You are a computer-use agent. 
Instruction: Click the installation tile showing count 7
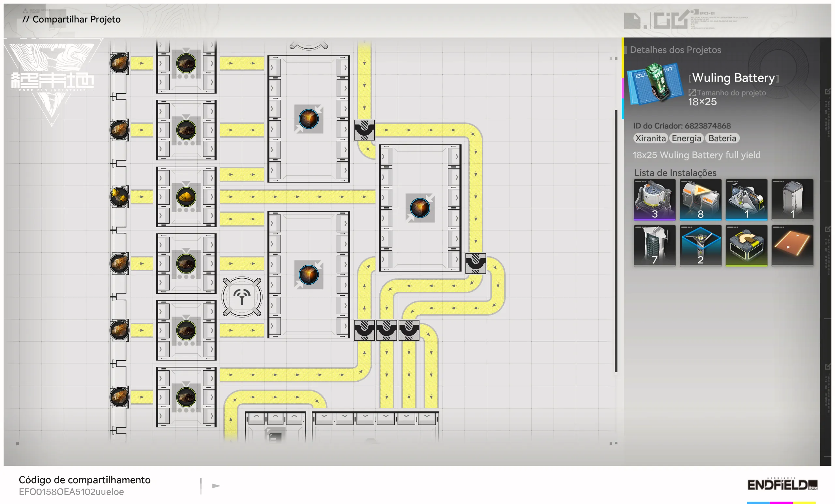click(x=654, y=245)
